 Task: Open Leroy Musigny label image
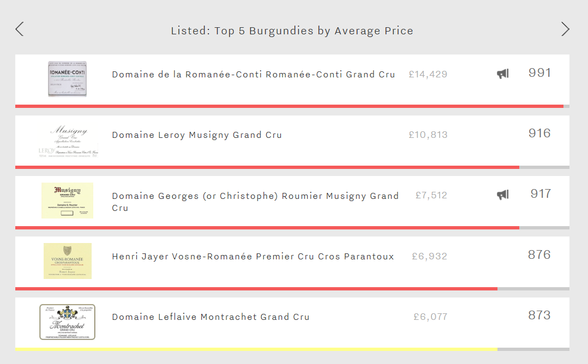68,140
